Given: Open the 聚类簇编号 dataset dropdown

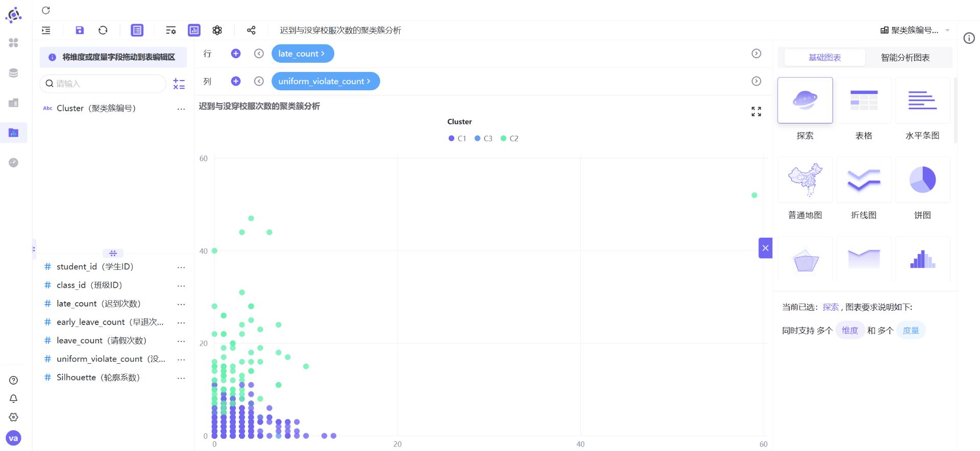Looking at the screenshot, I should pyautogui.click(x=915, y=30).
